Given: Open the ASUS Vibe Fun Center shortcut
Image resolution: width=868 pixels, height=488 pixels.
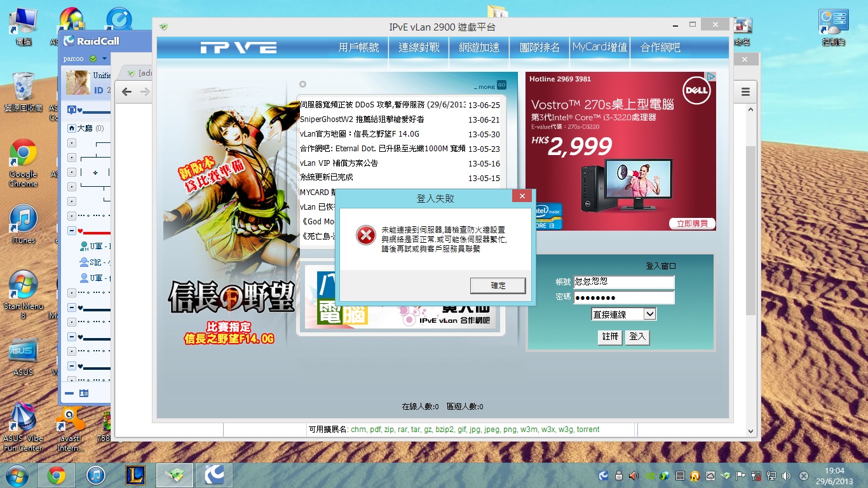Looking at the screenshot, I should pyautogui.click(x=23, y=426).
